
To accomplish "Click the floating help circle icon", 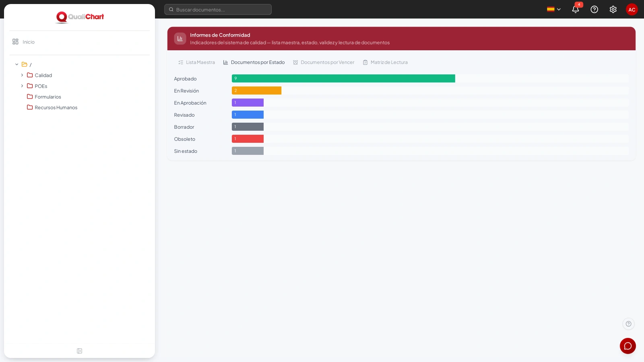I will coord(628,324).
